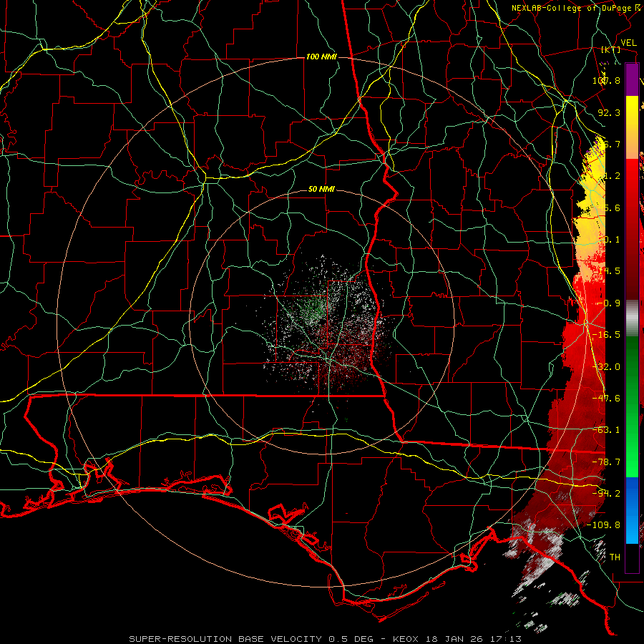Image resolution: width=644 pixels, height=644 pixels.
Task: Click the -78.7 value on velocity scale
Action: click(607, 462)
